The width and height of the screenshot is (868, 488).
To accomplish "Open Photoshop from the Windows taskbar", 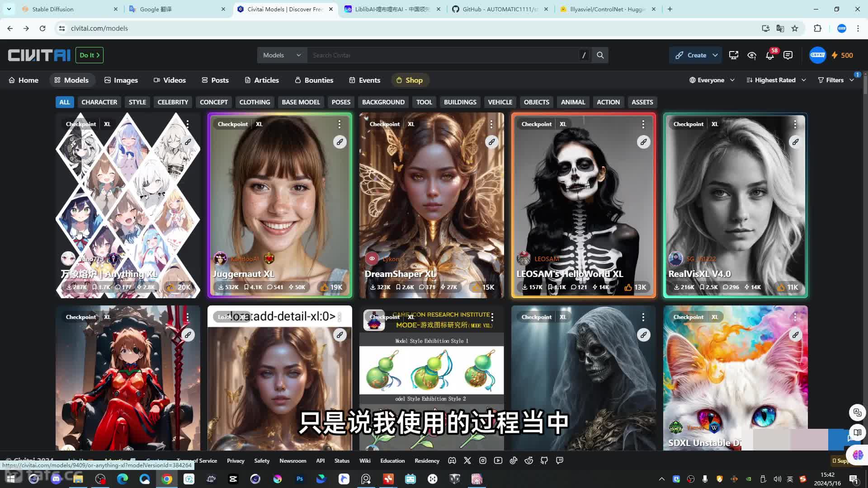I will pos(300,479).
